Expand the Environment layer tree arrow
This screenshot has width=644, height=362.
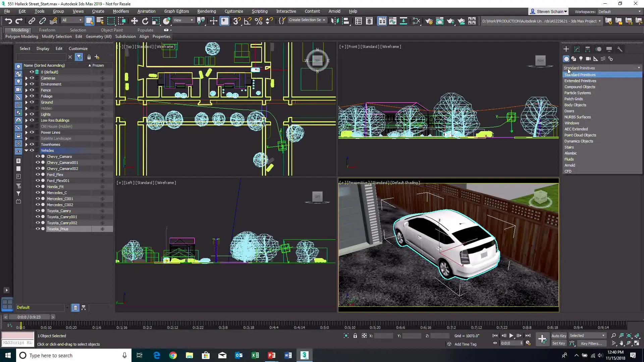(26, 84)
